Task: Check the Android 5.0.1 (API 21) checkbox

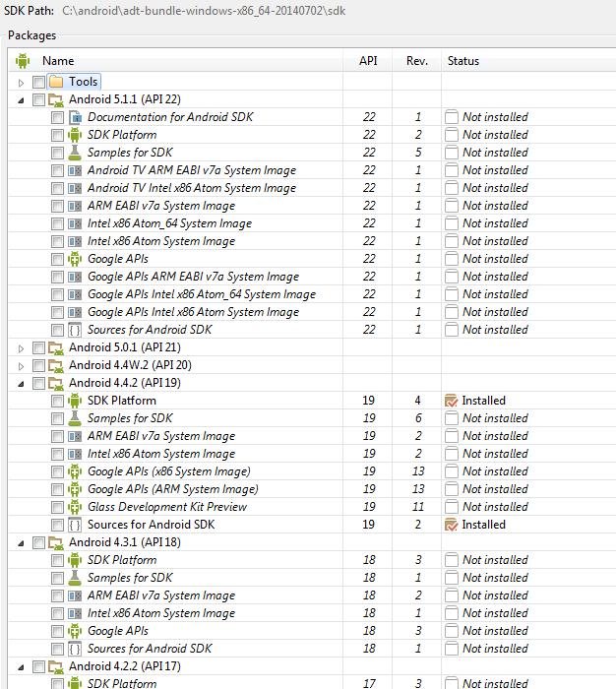Action: [x=38, y=348]
